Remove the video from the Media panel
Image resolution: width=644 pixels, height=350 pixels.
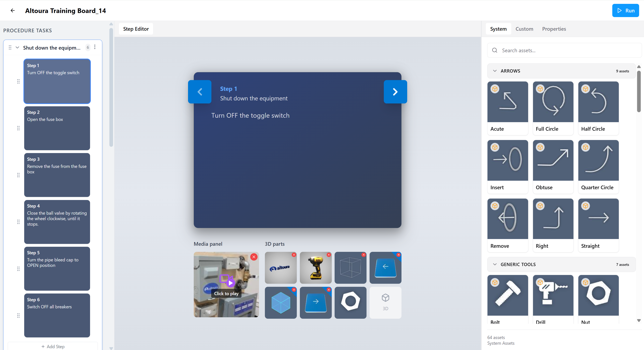254,257
